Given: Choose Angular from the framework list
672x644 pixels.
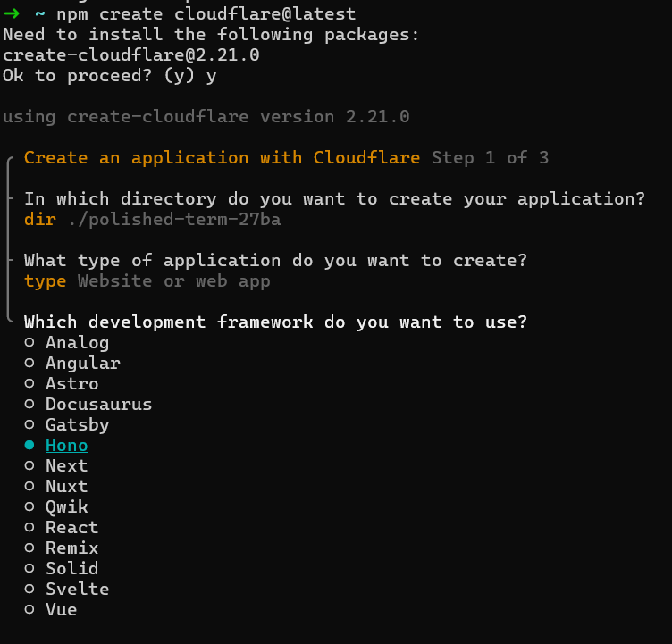Looking at the screenshot, I should pyautogui.click(x=82, y=364).
